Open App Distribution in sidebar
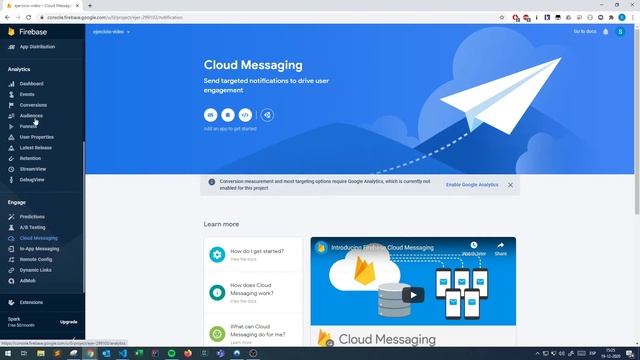Screen dimensions: 640x360 pyautogui.click(x=37, y=47)
